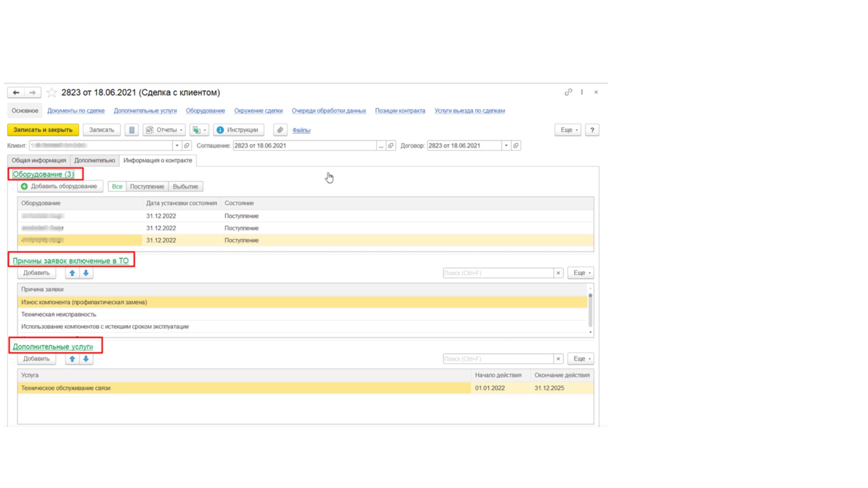Open the Файлы link
Viewport: 868px width, 488px height.
[301, 130]
